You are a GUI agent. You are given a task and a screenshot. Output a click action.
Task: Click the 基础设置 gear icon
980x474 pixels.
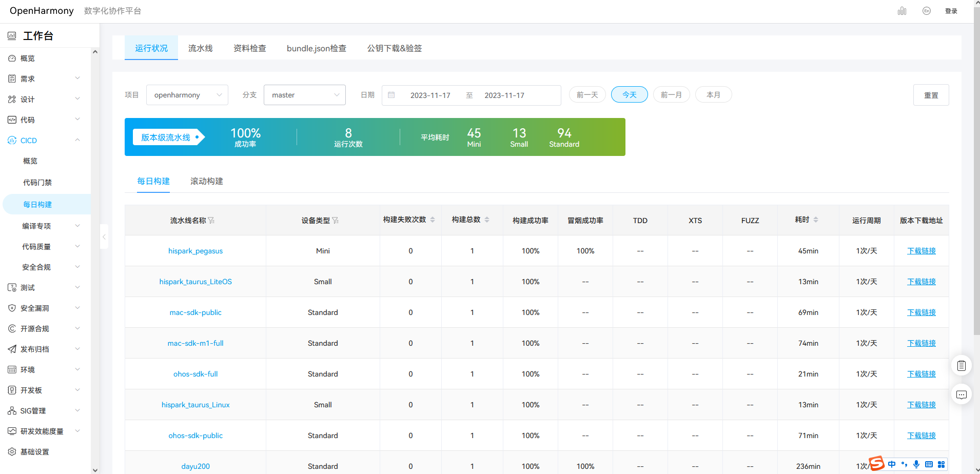[x=12, y=452]
